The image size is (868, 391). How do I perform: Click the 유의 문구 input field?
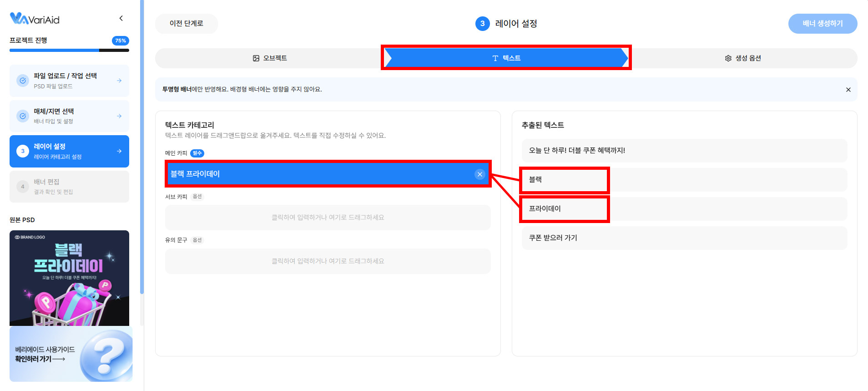pos(328,261)
